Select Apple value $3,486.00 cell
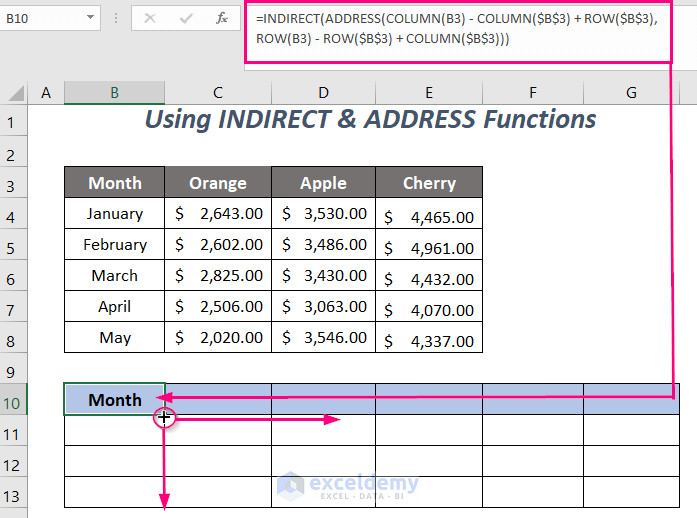Viewport: 697px width, 518px height. pyautogui.click(x=323, y=245)
